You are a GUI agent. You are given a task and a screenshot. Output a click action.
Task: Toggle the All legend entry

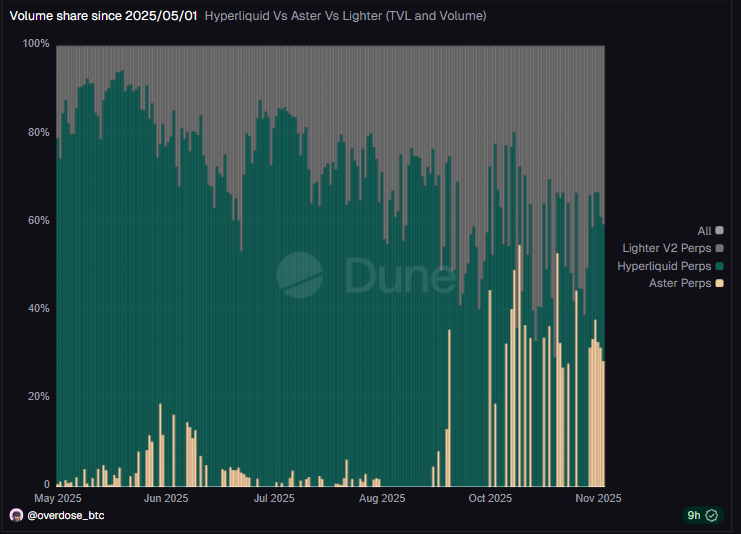710,231
